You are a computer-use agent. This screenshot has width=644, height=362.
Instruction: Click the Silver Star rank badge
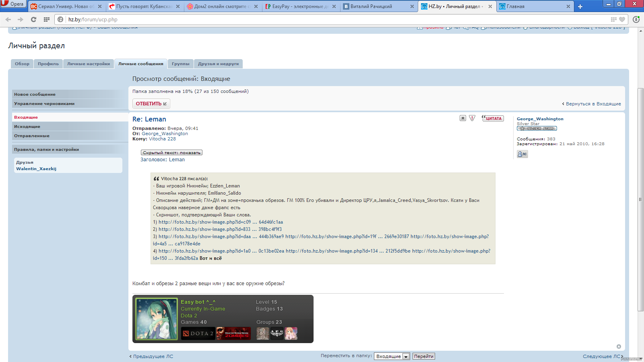click(x=537, y=128)
